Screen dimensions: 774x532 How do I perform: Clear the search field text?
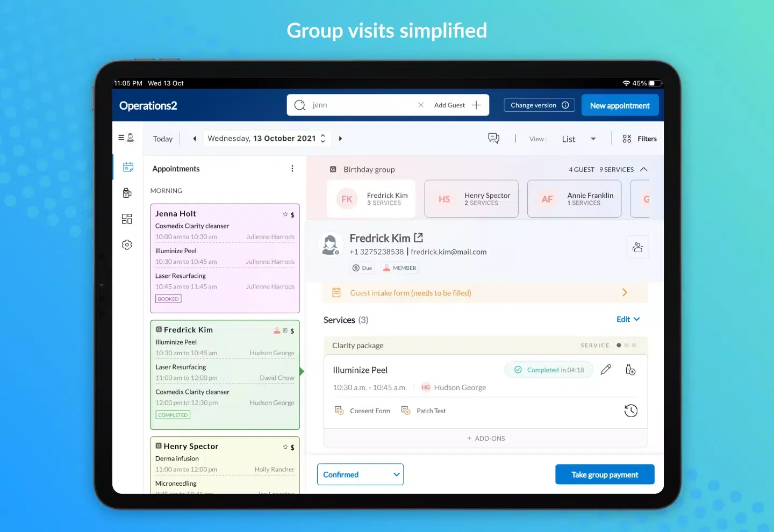(421, 105)
